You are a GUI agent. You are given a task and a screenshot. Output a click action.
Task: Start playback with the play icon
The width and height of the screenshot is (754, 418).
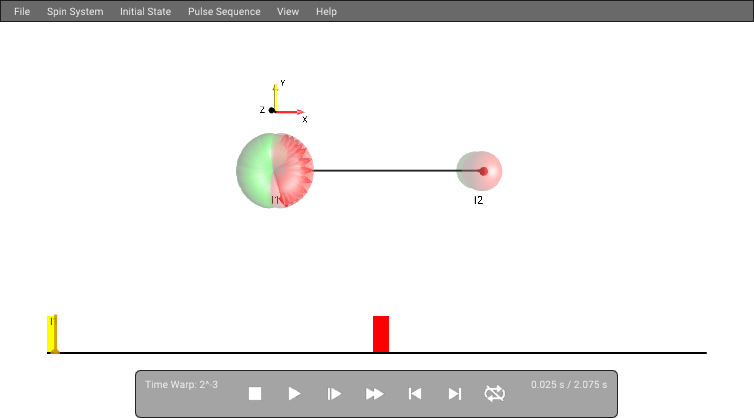(x=294, y=394)
